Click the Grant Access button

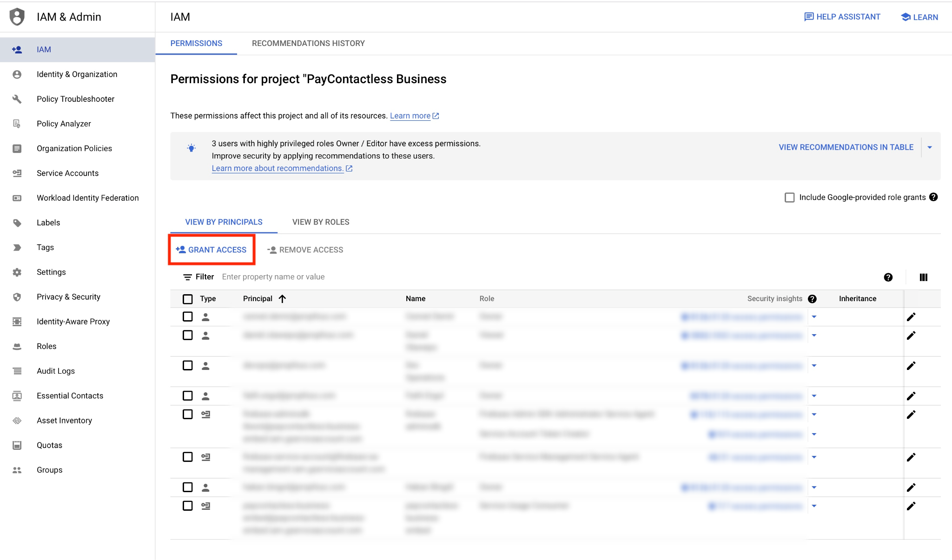point(212,250)
